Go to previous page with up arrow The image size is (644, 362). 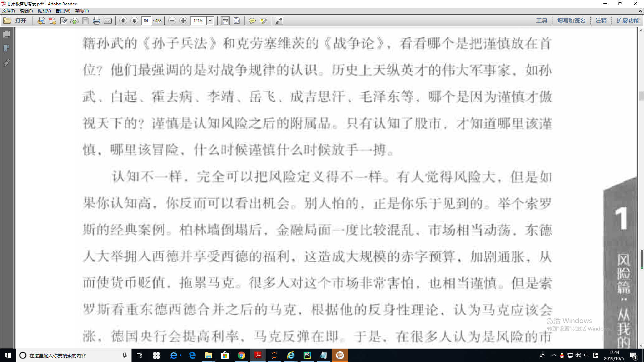123,21
